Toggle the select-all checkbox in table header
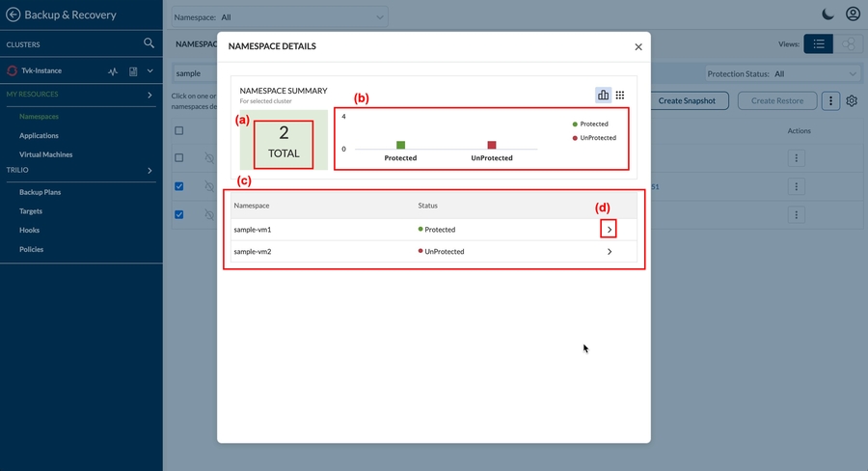Screen dimensions: 868x471 tap(179, 130)
